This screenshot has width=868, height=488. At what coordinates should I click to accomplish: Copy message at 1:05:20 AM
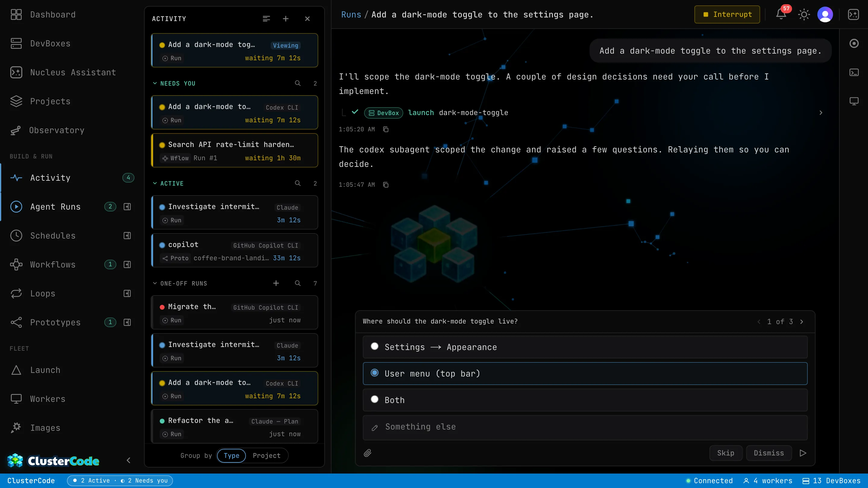386,129
